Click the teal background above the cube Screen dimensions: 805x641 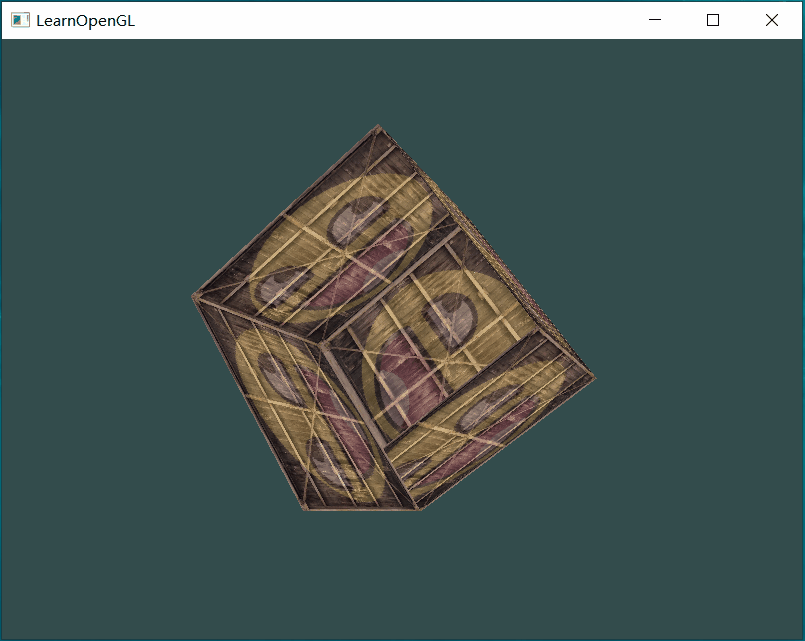point(400,80)
